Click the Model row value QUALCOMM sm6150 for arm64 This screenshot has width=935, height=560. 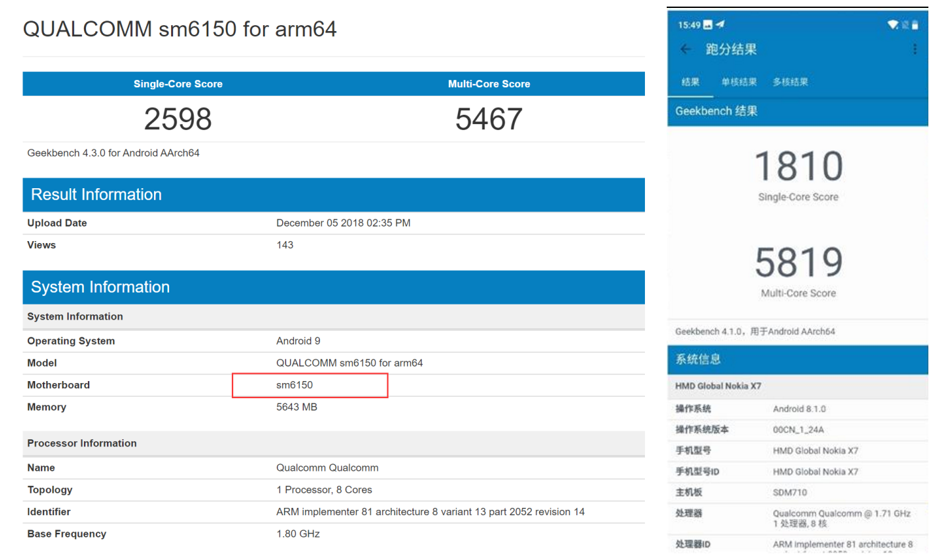pos(350,363)
